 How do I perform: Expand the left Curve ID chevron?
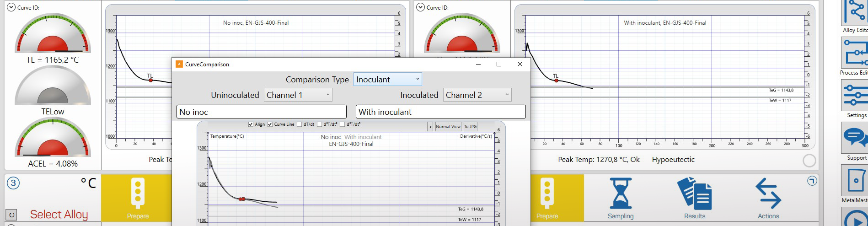11,8
